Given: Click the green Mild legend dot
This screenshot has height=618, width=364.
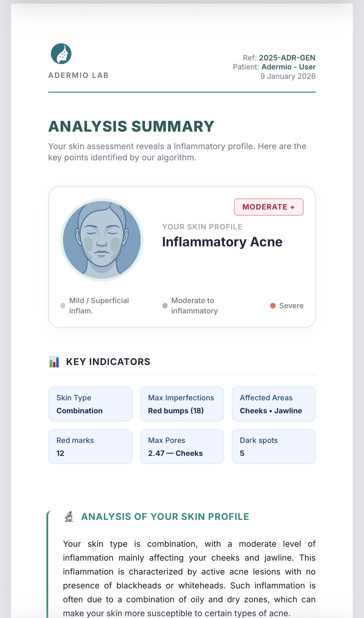Looking at the screenshot, I should coord(63,306).
